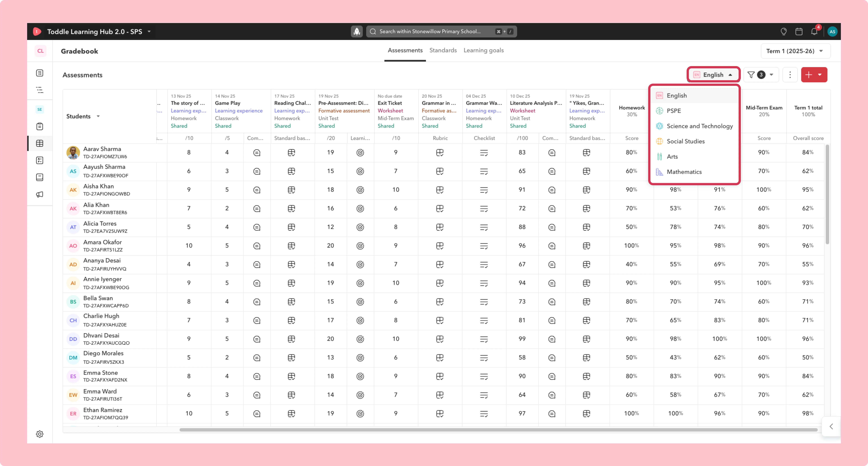Image resolution: width=868 pixels, height=466 pixels.
Task: Open the AS profile avatar
Action: point(832,31)
